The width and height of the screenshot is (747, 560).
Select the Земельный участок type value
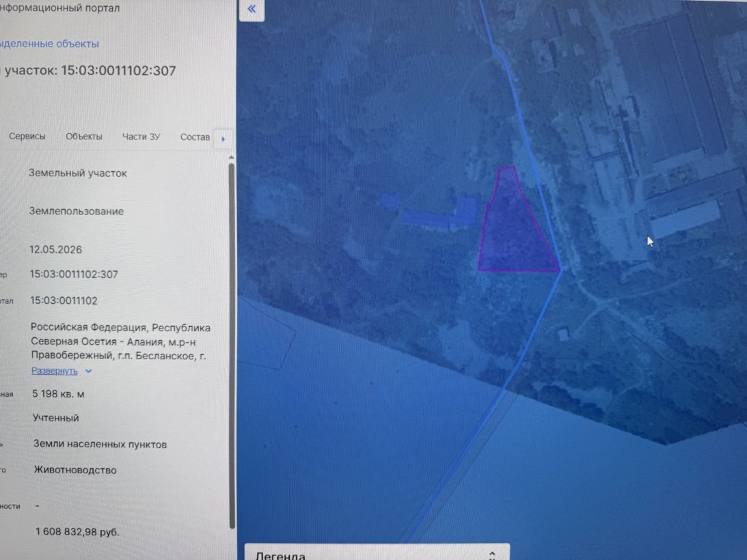[x=78, y=173]
